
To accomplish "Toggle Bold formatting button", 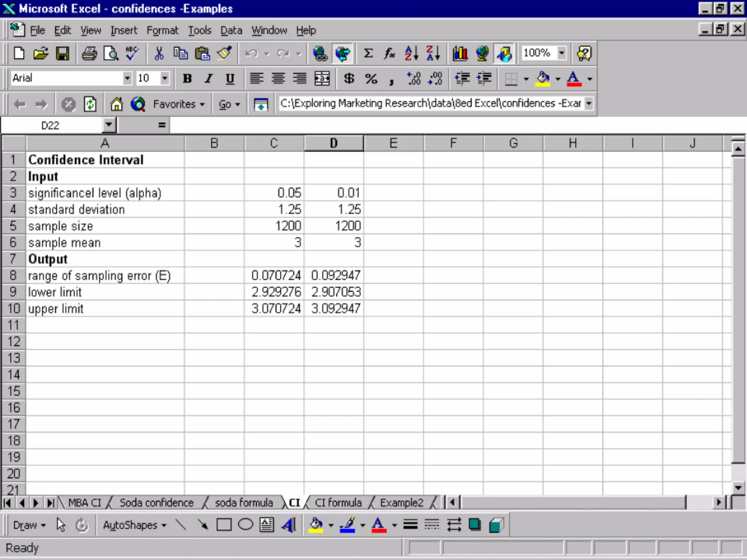I will click(187, 78).
